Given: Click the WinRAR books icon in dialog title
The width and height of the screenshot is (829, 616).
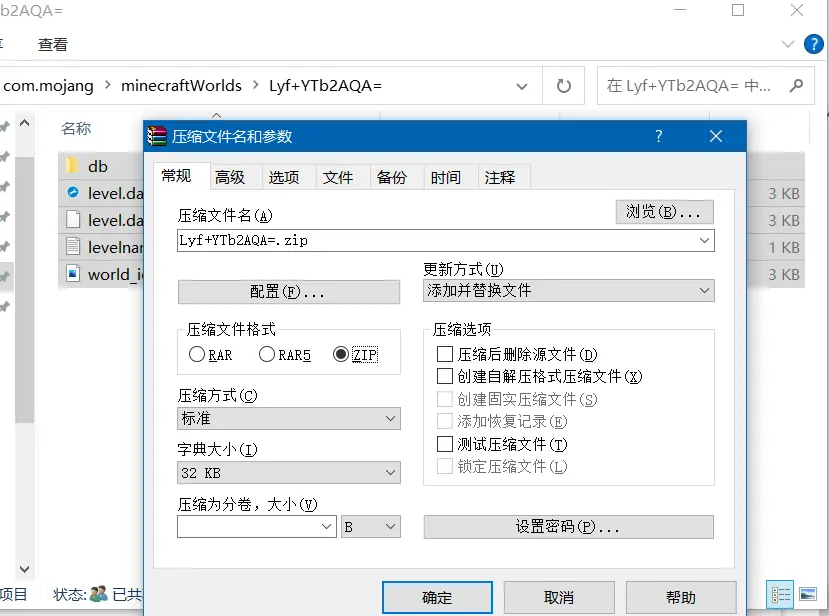Looking at the screenshot, I should (x=157, y=136).
